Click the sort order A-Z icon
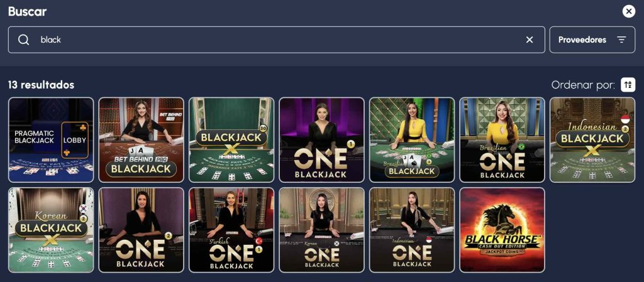Image resolution: width=644 pixels, height=282 pixels. tap(628, 85)
